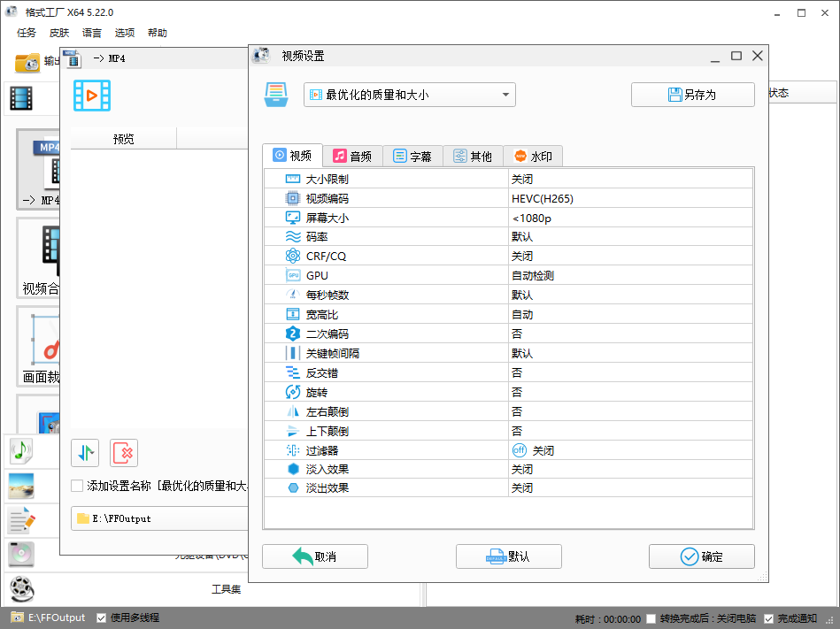Viewport: 840px width, 629px height.
Task: Click the 码率 bitrate wave icon
Action: click(x=292, y=236)
